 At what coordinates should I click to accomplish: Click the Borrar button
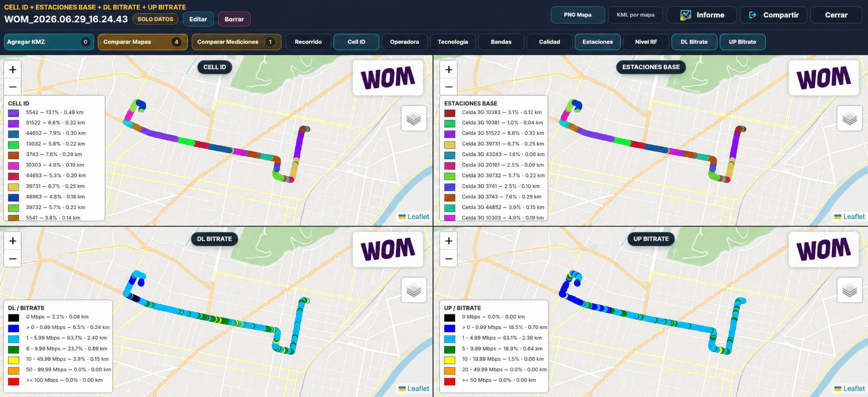tap(234, 19)
